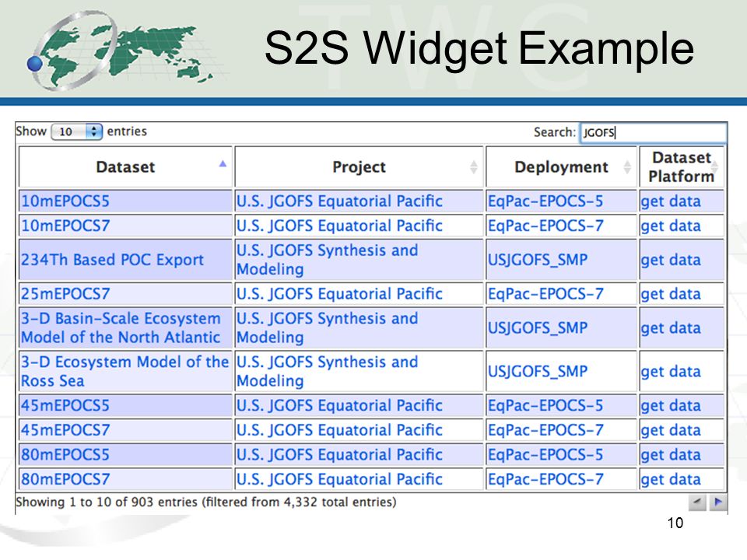This screenshot has height=560, width=747.
Task: Open project link in 45mEPOCS5 row
Action: [340, 405]
